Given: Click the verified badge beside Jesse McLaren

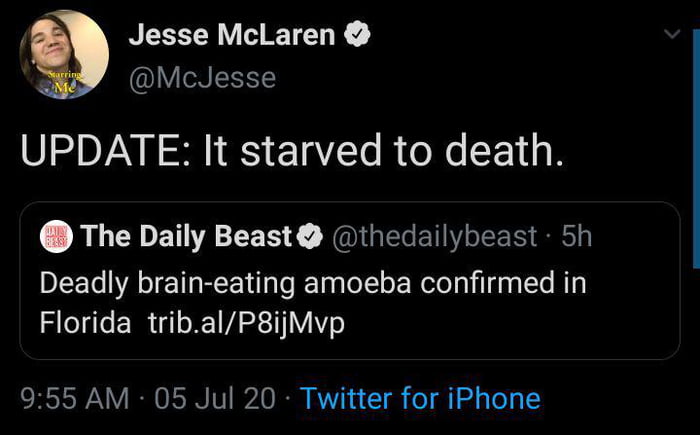Looking at the screenshot, I should click(357, 36).
